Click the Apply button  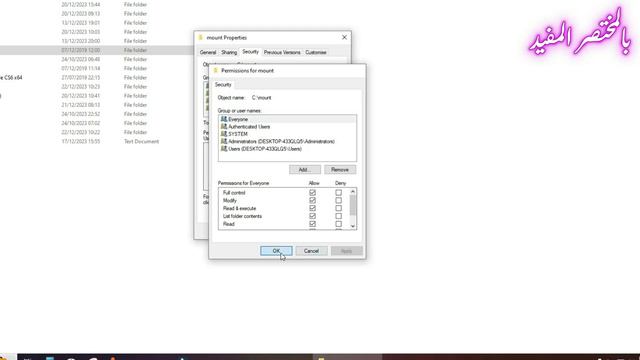[347, 251]
